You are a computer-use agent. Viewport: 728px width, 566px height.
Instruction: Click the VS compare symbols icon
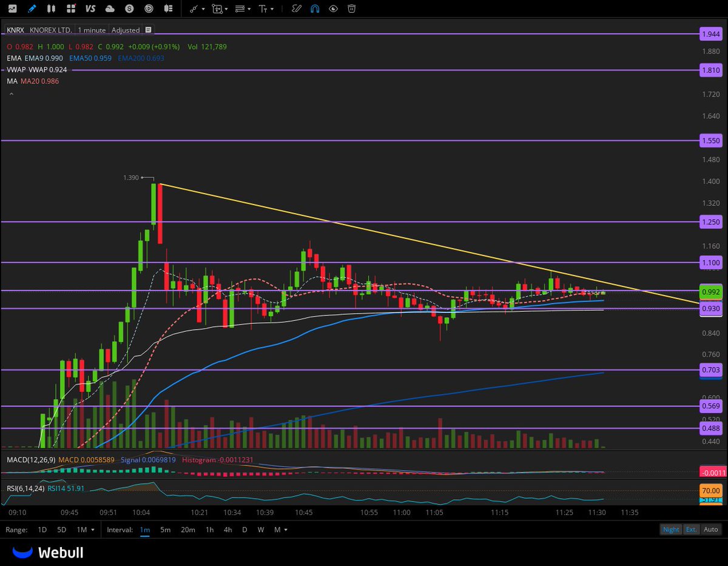click(90, 8)
